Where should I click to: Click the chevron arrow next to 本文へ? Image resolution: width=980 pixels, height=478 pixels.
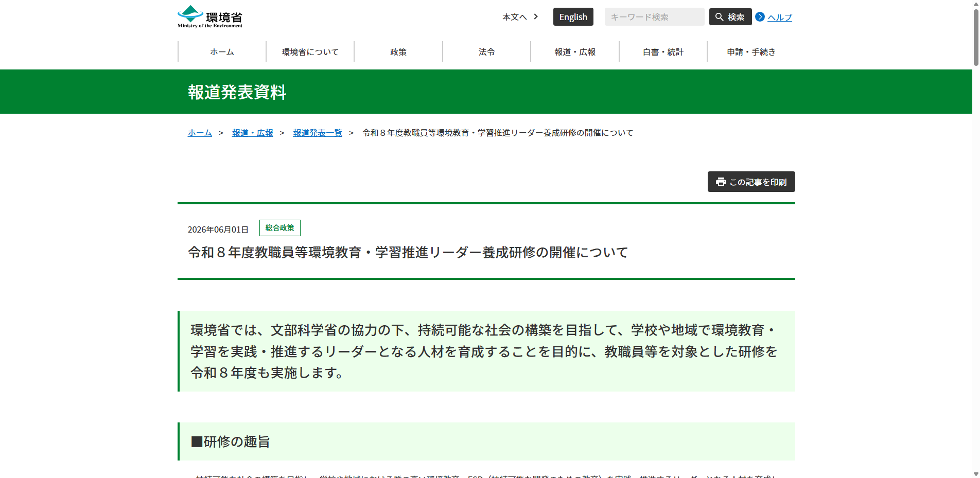coord(536,16)
